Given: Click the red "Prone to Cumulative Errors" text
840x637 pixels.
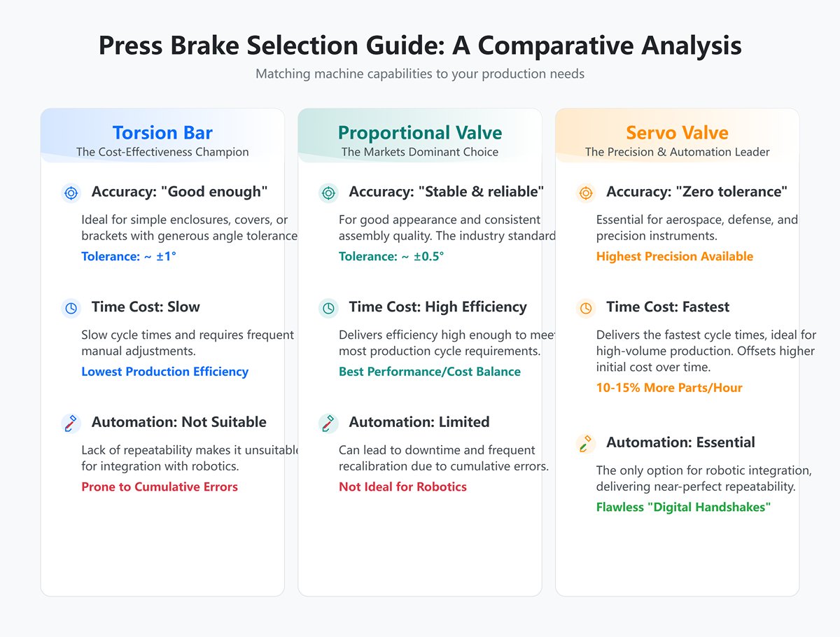Looking at the screenshot, I should click(160, 486).
